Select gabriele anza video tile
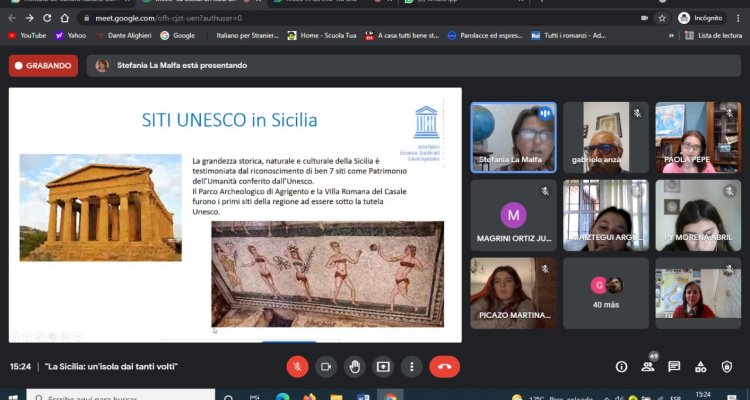The width and height of the screenshot is (750, 400). pos(606,137)
